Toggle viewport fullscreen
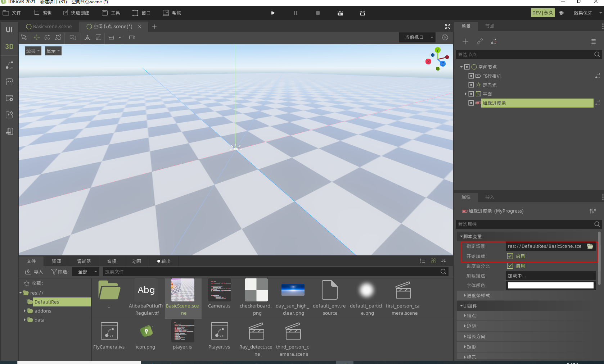 [x=448, y=27]
